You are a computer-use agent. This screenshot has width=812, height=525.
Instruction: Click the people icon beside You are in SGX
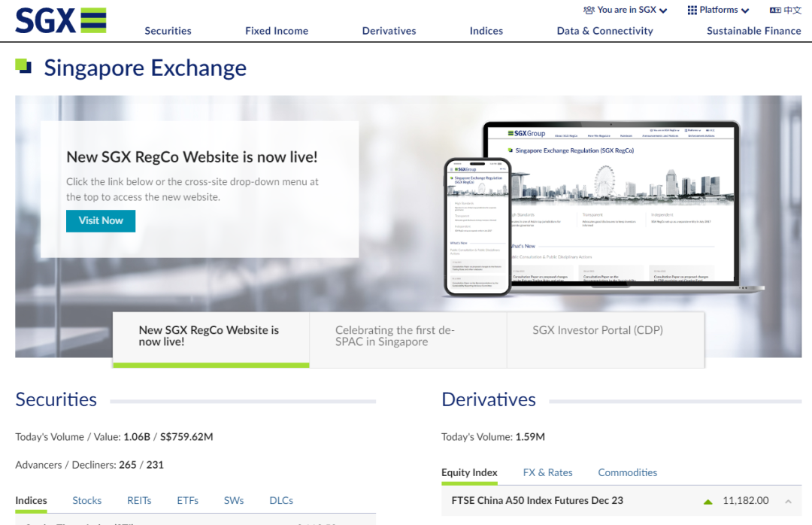[x=589, y=11]
